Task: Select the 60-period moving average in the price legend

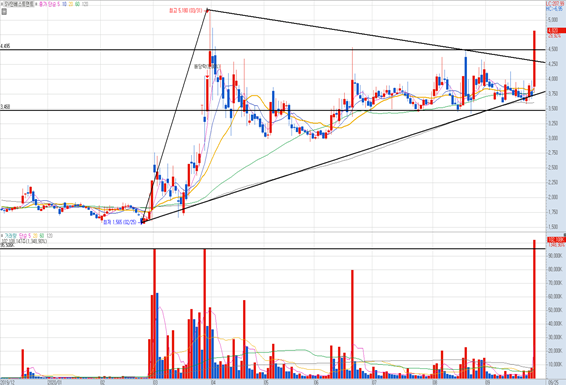Action: point(77,4)
